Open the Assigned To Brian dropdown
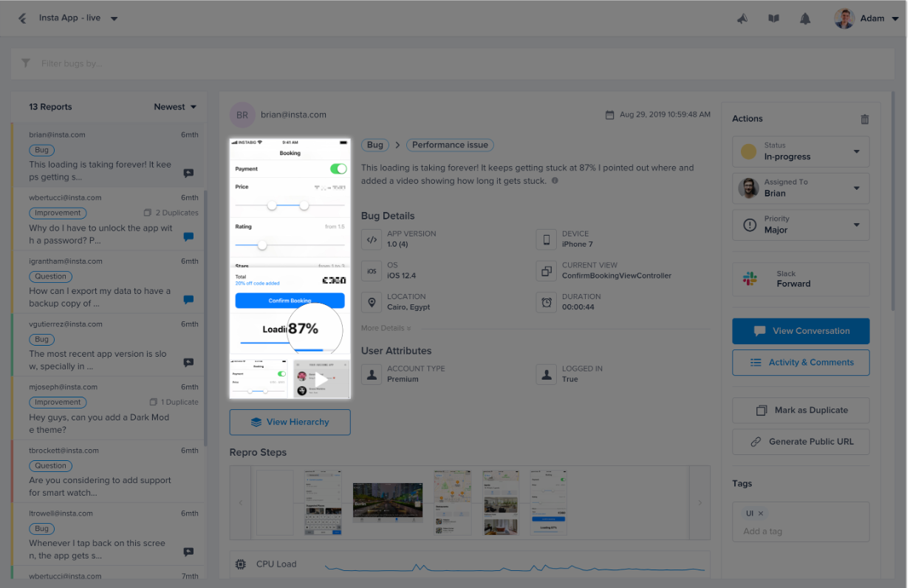The image size is (910, 588). [801, 188]
